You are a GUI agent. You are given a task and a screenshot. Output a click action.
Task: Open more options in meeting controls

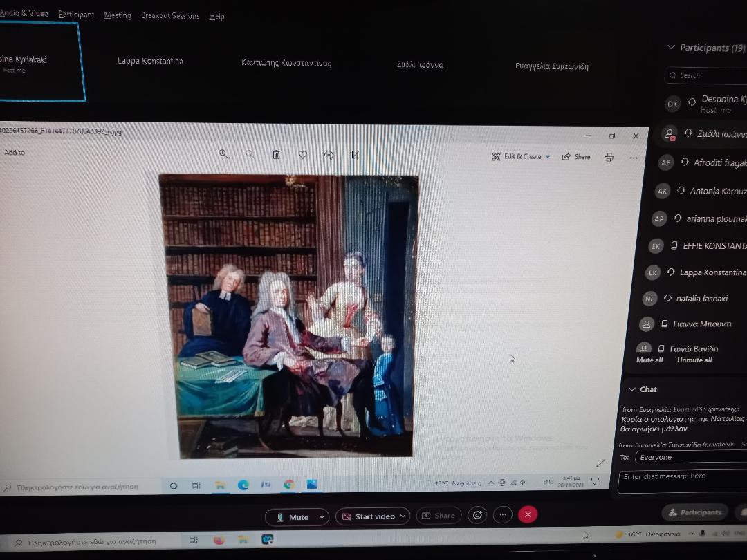click(503, 515)
